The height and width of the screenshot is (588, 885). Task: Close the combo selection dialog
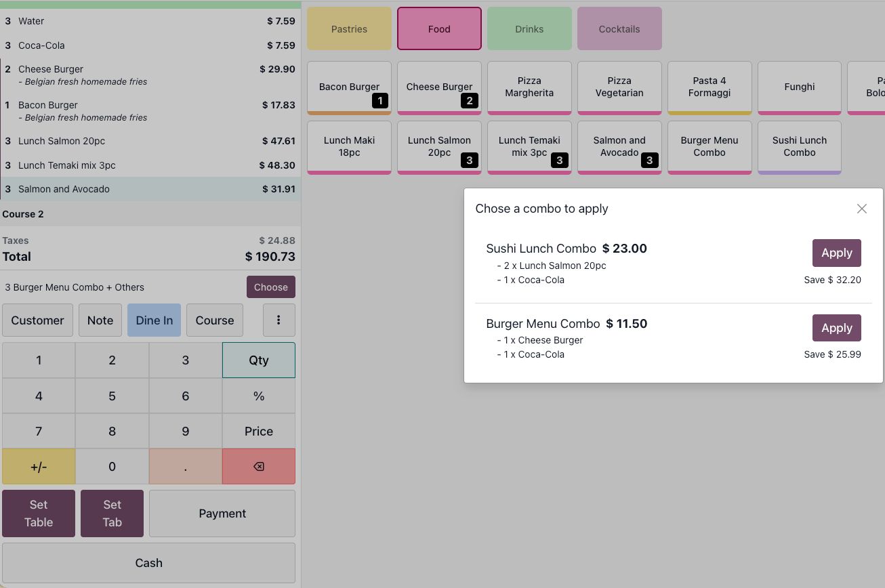pos(861,209)
